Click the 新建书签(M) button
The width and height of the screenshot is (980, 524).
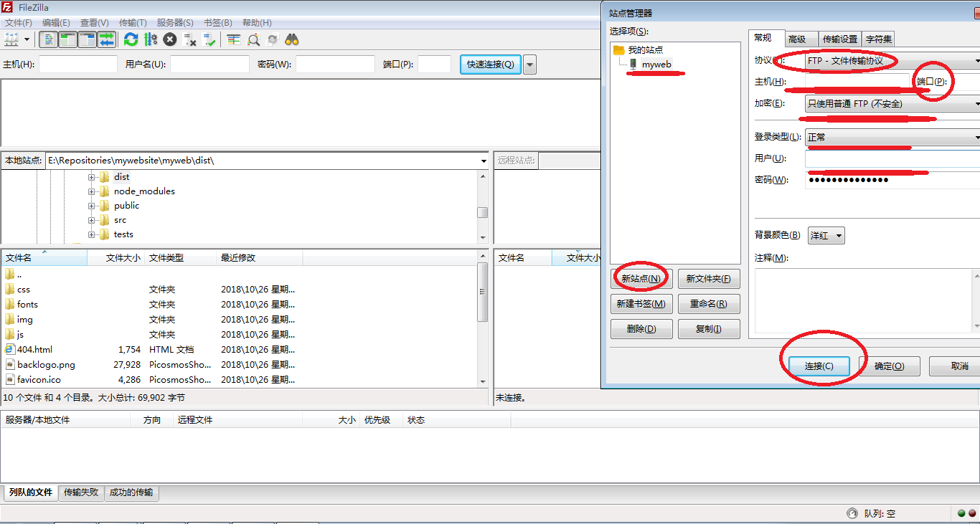click(x=641, y=304)
